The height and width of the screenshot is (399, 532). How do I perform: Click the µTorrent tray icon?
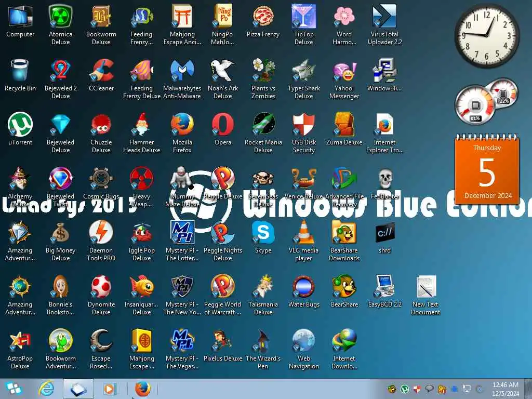pos(404,389)
